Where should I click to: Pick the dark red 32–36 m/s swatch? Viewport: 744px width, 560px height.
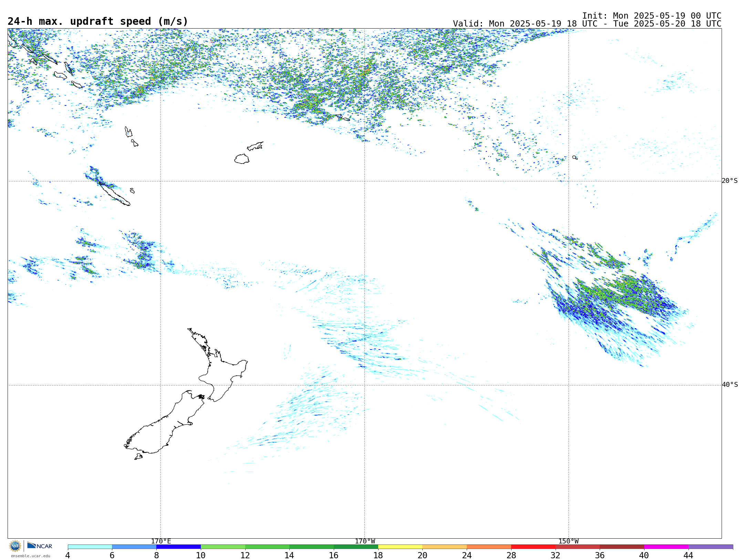578,547
